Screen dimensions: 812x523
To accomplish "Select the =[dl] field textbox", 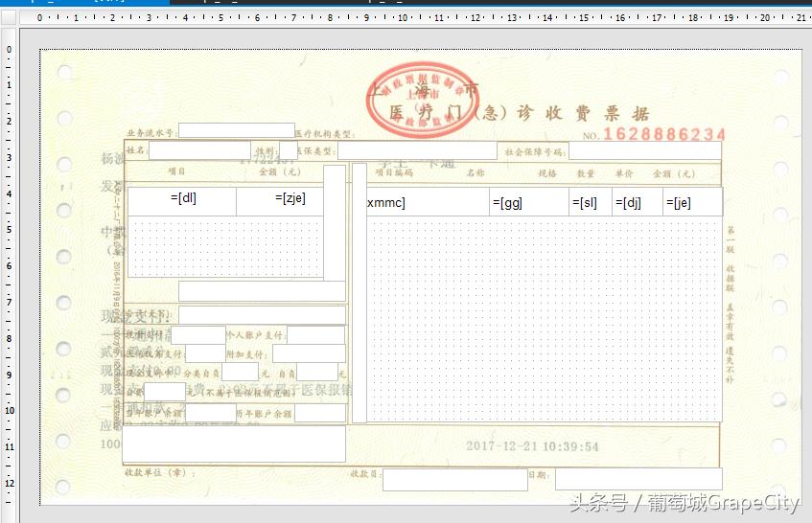I will click(x=182, y=201).
